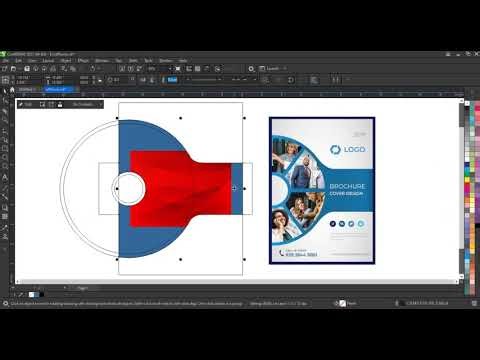Select the Zoom tool

(5, 120)
